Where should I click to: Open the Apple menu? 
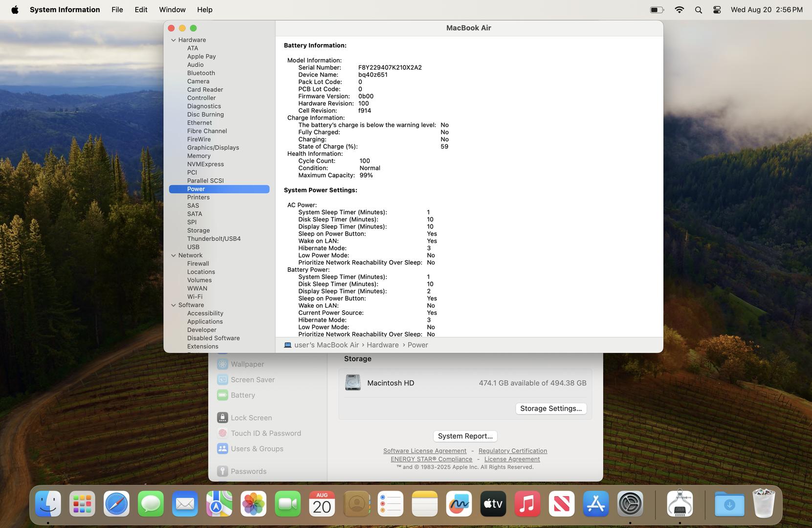(15, 10)
